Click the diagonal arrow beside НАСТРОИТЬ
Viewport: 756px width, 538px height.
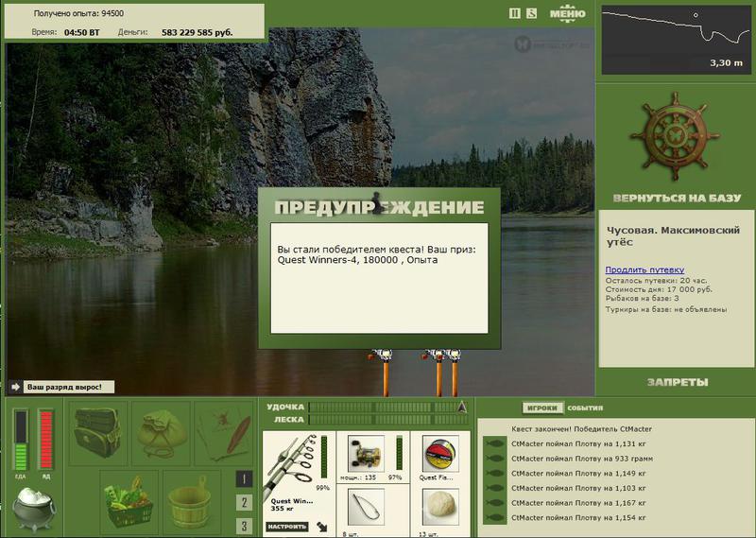point(322,527)
